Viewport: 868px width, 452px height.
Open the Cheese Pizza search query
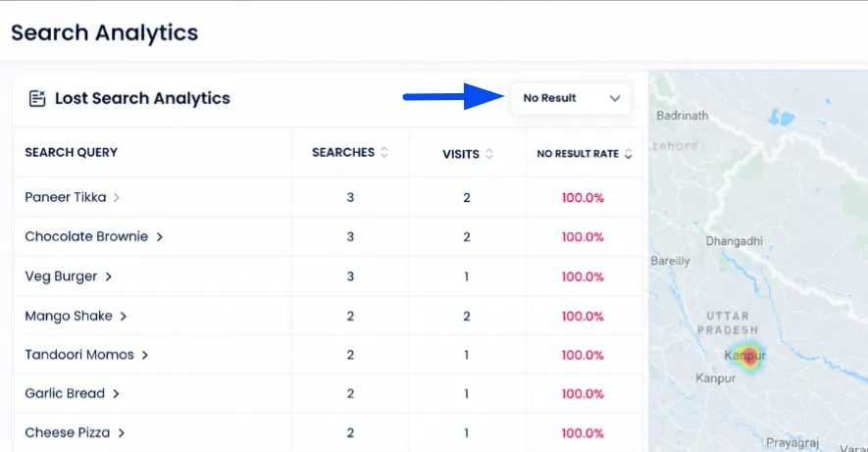(68, 432)
